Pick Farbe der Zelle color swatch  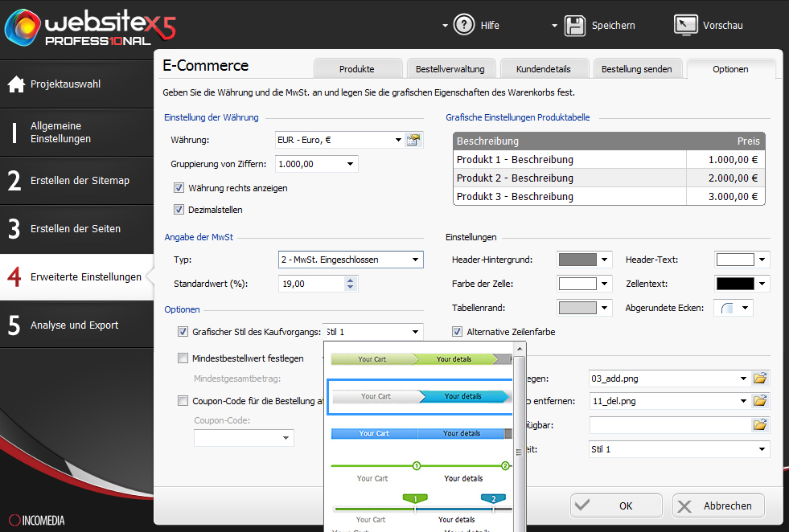pos(577,284)
